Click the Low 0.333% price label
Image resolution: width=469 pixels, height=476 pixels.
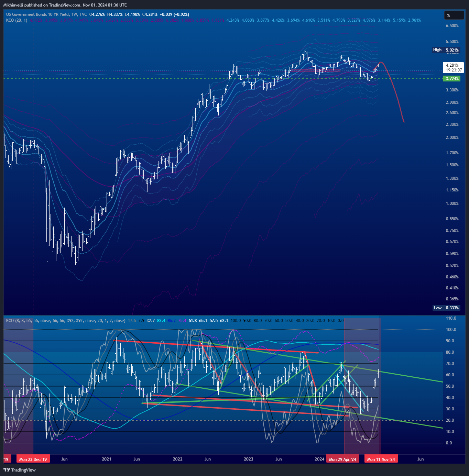point(446,308)
